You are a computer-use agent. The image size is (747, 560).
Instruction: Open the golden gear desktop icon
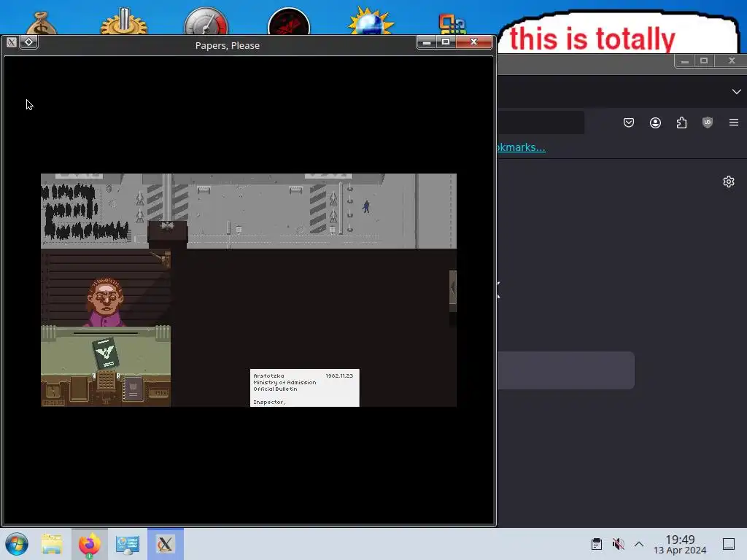[x=124, y=21]
